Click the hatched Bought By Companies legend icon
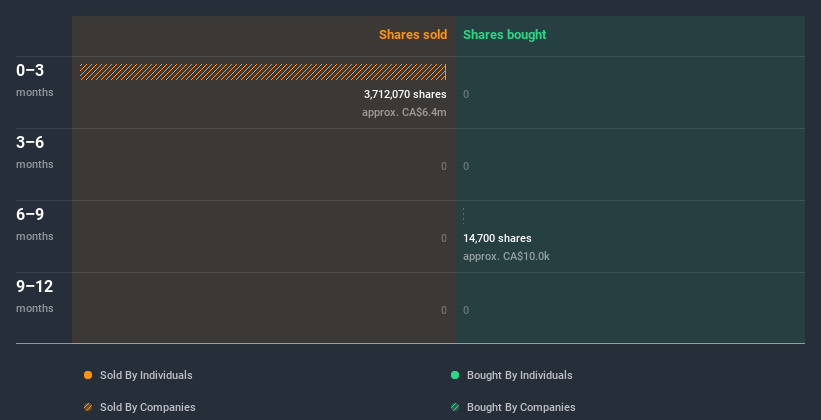The height and width of the screenshot is (420, 821). click(455, 407)
